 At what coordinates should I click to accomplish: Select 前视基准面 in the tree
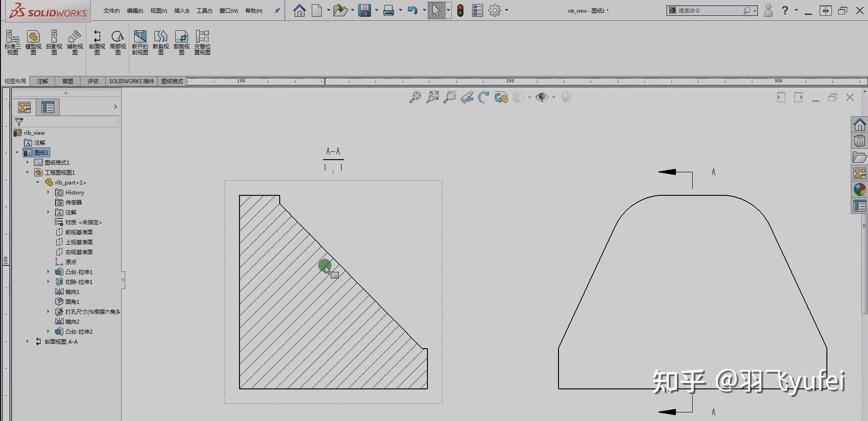(x=74, y=232)
